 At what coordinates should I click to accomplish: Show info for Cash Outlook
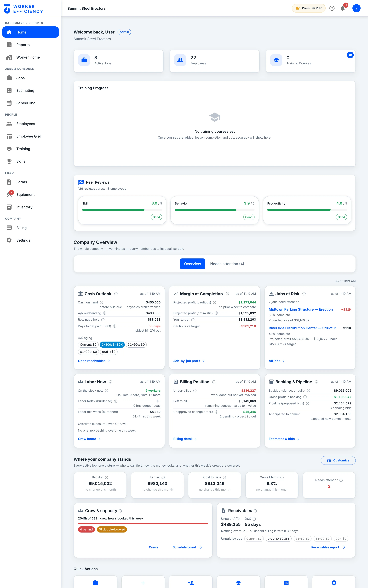[x=116, y=294]
